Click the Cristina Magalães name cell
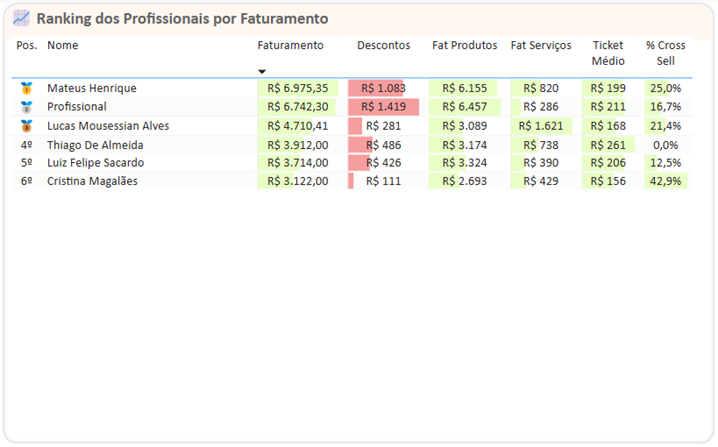Screen dimensions: 718x447 coord(92,182)
